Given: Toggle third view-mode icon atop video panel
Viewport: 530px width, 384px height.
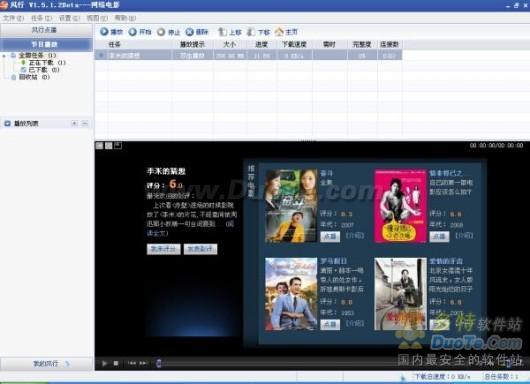Looking at the screenshot, I should pyautogui.click(x=118, y=145).
